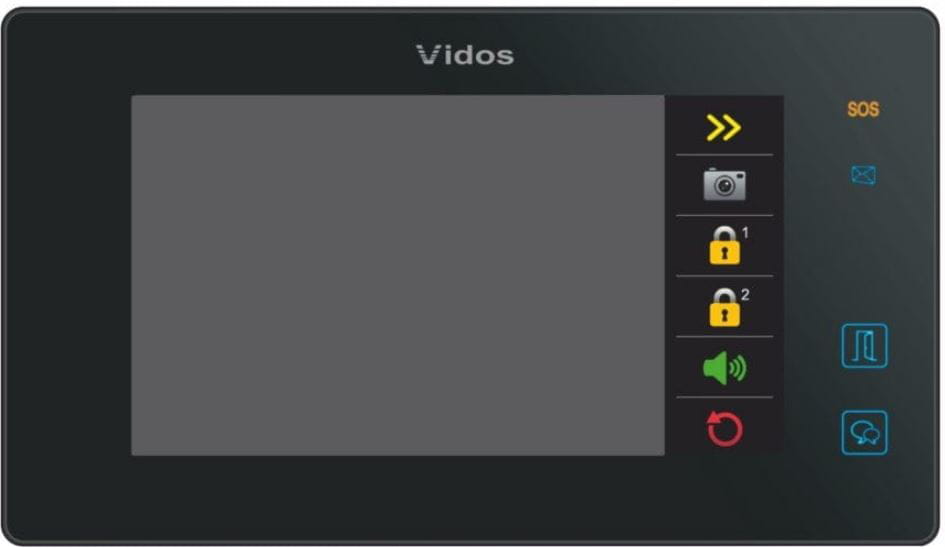Tap the gray display screen area
Screen dimensions: 945x549
point(398,275)
